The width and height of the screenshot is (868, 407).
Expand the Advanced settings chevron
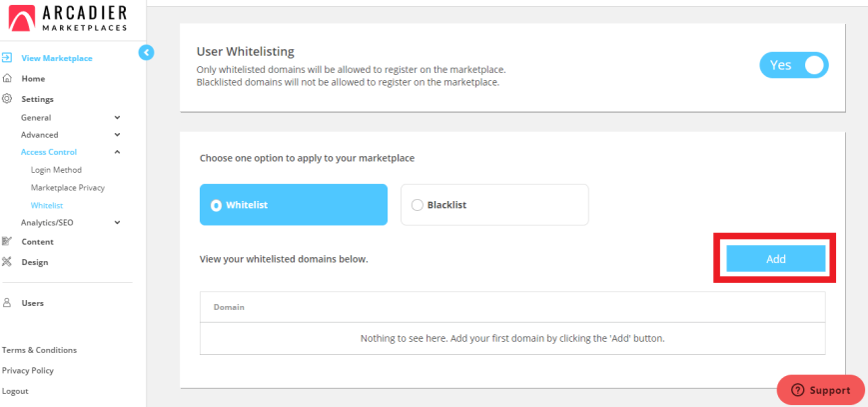click(x=117, y=135)
